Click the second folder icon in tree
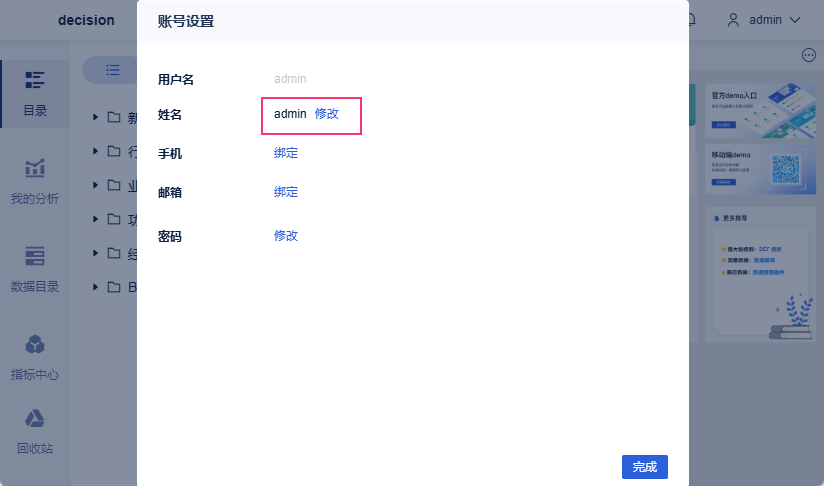This screenshot has height=486, width=824. (114, 151)
